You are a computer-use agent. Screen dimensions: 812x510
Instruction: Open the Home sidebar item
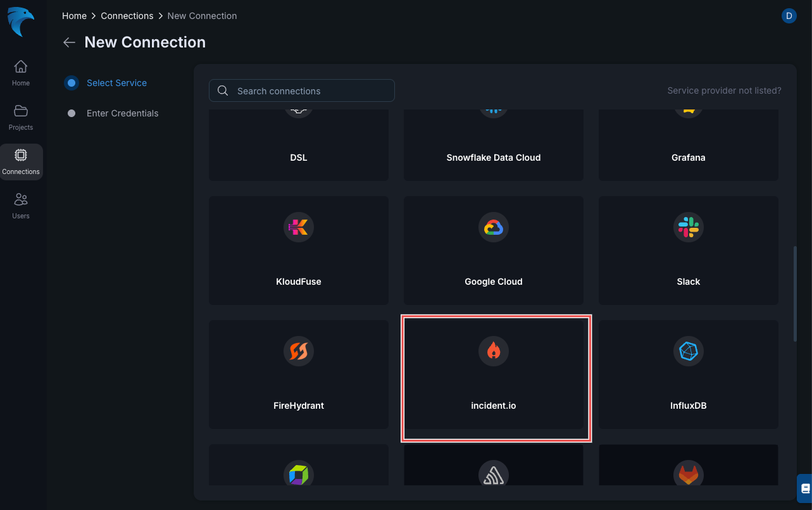(x=20, y=72)
